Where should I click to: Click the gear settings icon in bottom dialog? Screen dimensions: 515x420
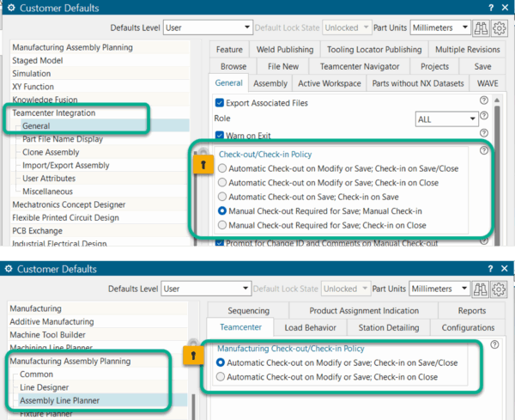(501, 289)
